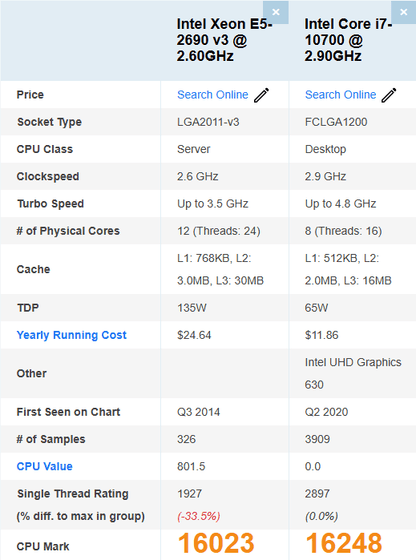The width and height of the screenshot is (416, 560).
Task: Open Search Online link for the Core i7-10700
Action: (x=340, y=95)
